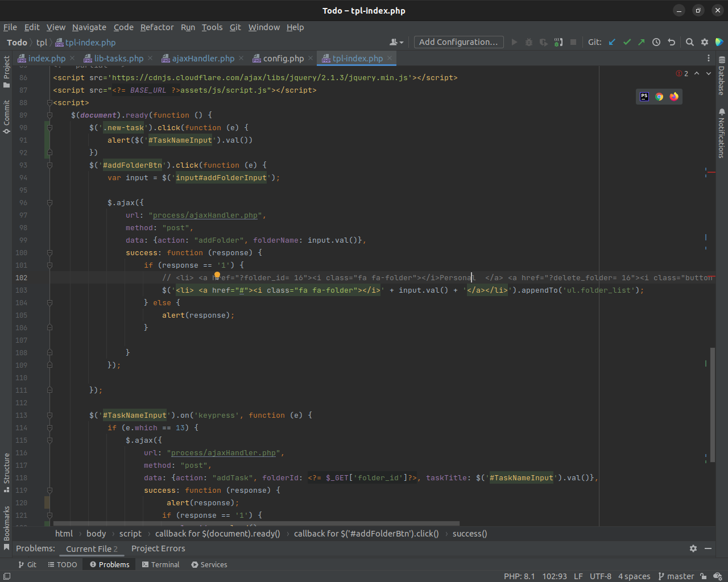
Task: Collapse fold at line 113 keypress handler
Action: point(49,415)
